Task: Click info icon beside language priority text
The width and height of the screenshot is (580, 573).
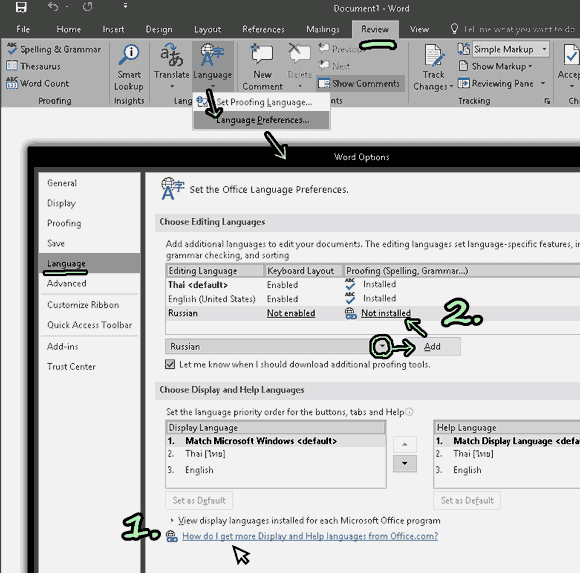Action: click(x=409, y=412)
